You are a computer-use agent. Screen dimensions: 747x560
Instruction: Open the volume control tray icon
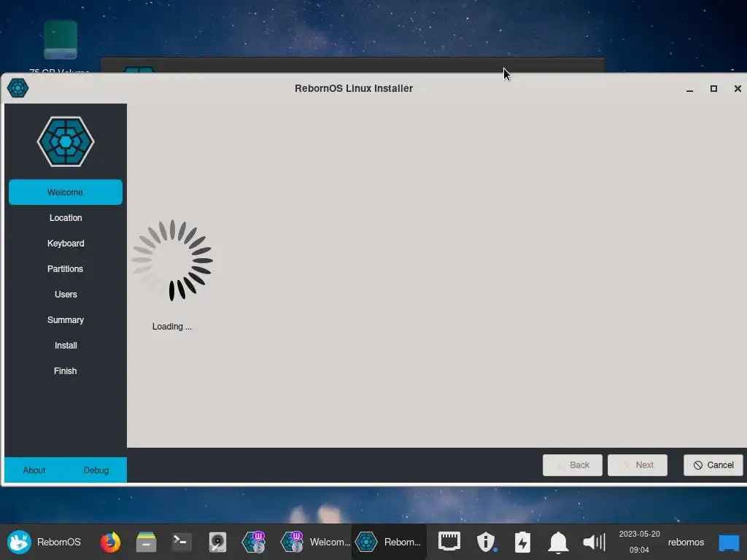(594, 542)
